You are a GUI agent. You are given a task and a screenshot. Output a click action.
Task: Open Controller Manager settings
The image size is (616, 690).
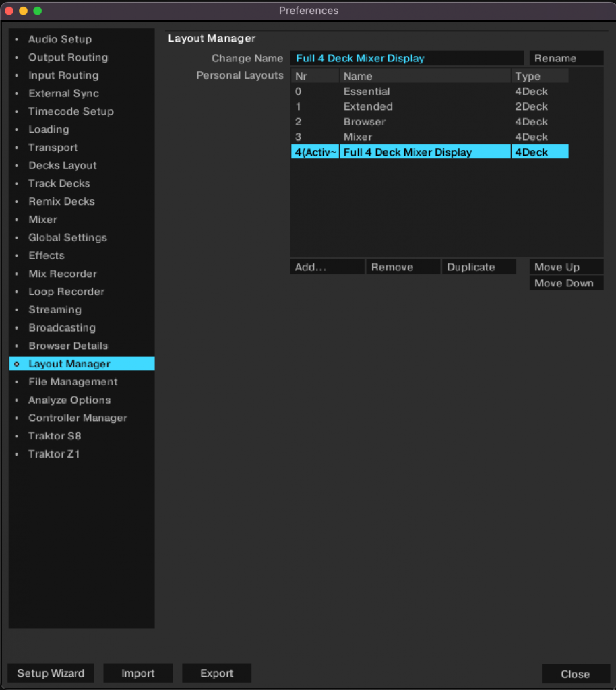pos(82,418)
